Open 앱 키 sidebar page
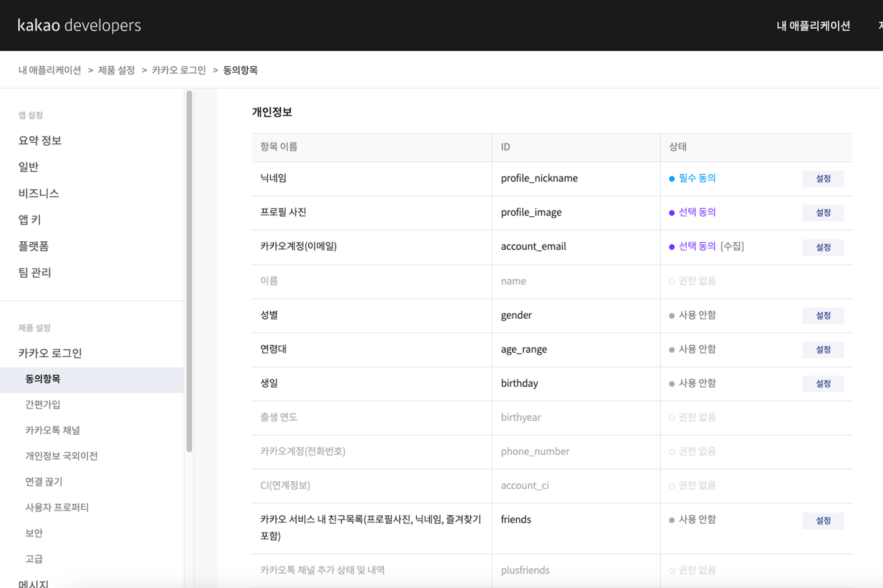The height and width of the screenshot is (588, 883). pos(30,219)
